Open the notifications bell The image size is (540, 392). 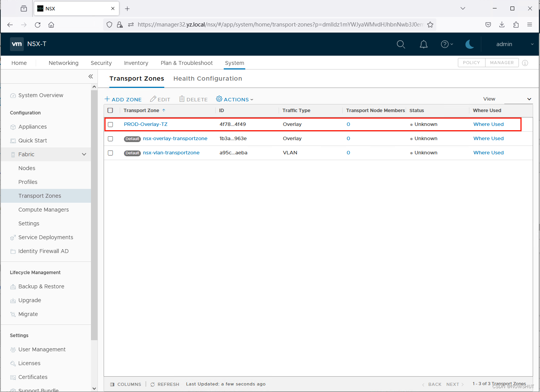423,44
